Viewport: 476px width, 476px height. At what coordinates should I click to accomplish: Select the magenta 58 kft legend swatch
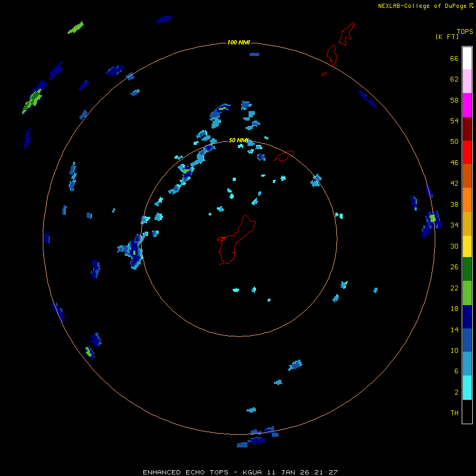[467, 105]
